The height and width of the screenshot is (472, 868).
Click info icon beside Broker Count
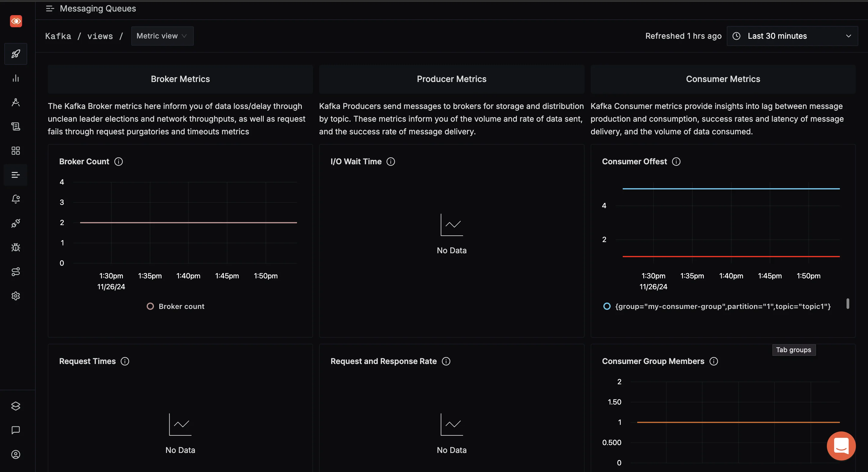pos(119,162)
